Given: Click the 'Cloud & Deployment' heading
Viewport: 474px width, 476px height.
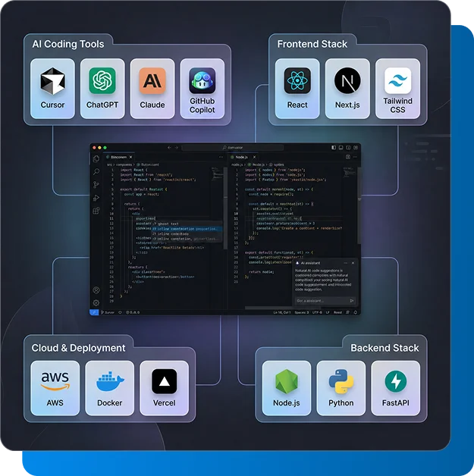Looking at the screenshot, I should tap(78, 348).
